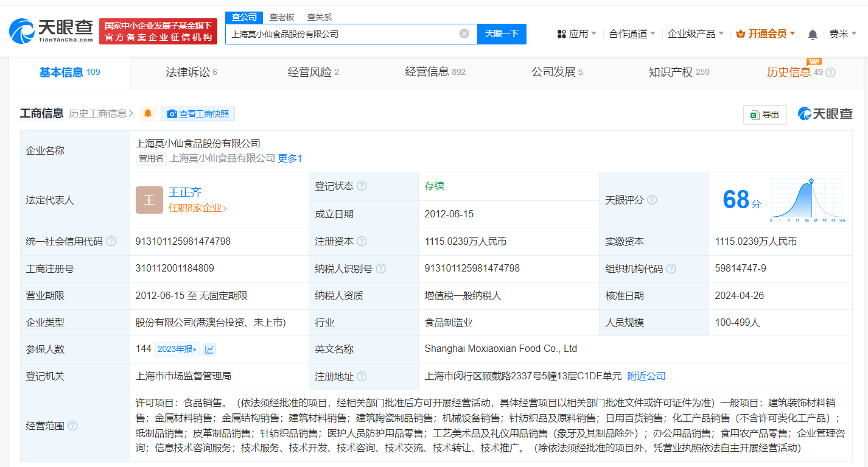Click the crown icon on 开通会员
The image size is (868, 467).
740,34
